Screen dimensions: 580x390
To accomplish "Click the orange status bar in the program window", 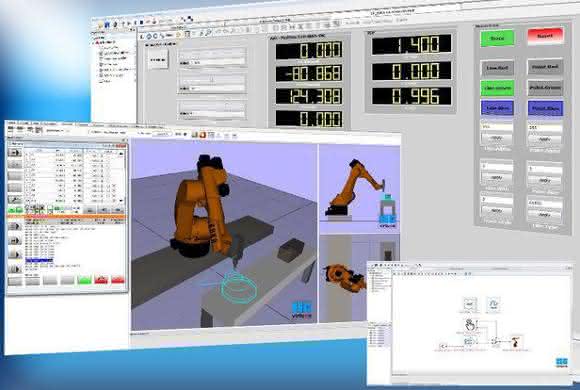I will [67, 217].
